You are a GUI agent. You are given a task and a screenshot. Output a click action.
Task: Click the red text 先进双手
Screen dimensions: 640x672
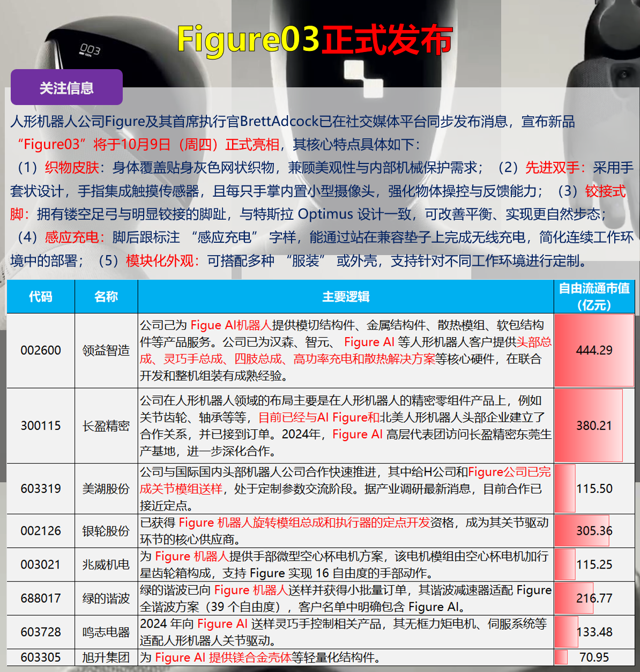(552, 168)
